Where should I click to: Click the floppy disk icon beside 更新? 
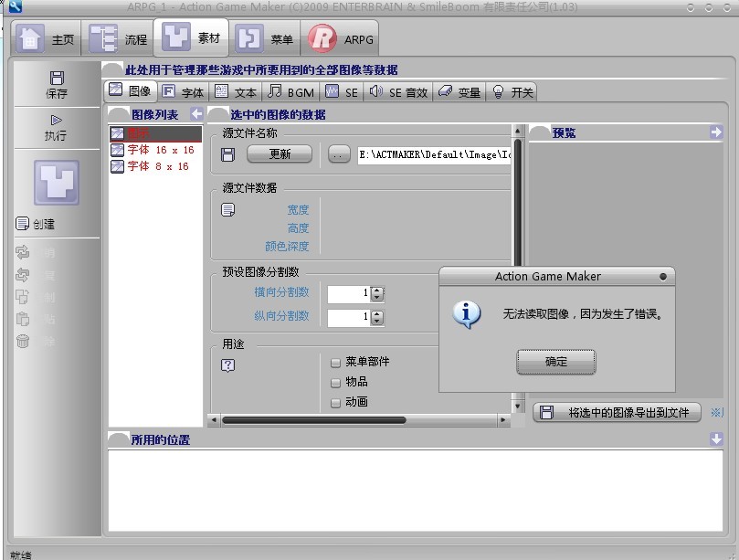point(227,154)
